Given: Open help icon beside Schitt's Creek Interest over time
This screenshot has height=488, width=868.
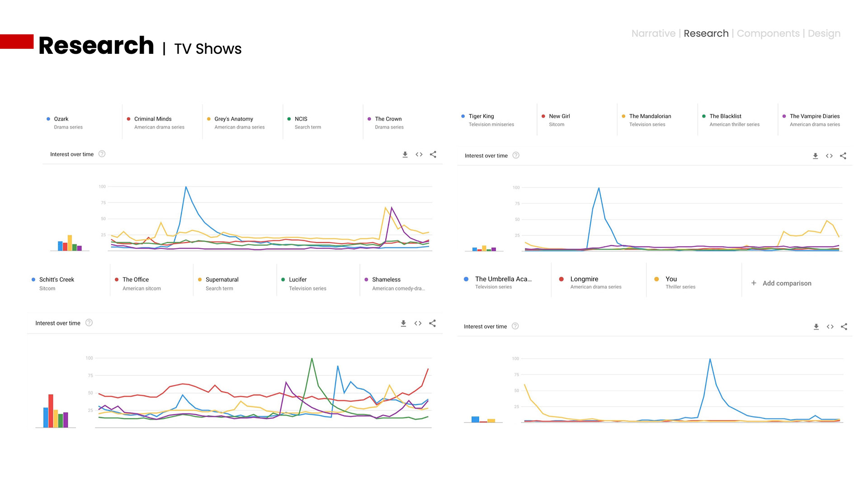Looking at the screenshot, I should tap(89, 323).
